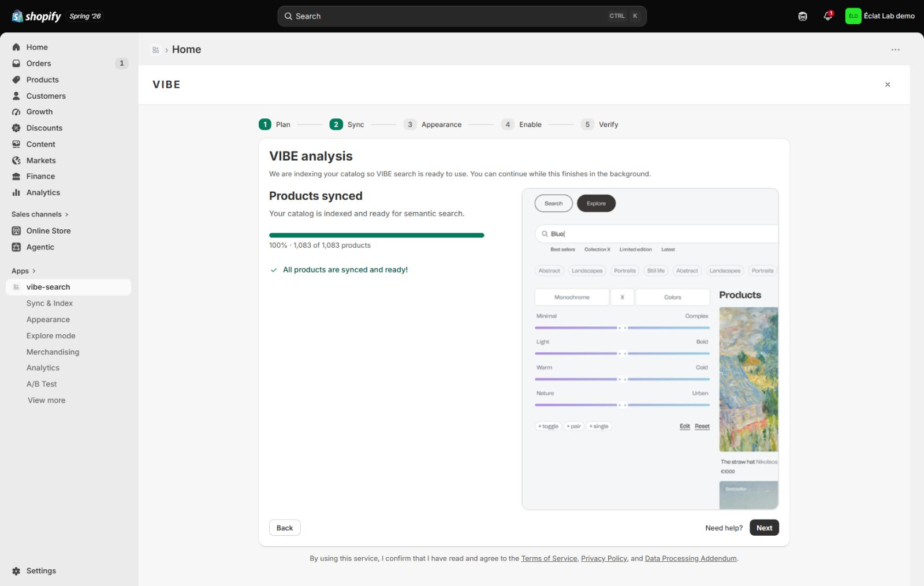Click the Warm–Cold slider
The width and height of the screenshot is (924, 586).
(x=622, y=379)
